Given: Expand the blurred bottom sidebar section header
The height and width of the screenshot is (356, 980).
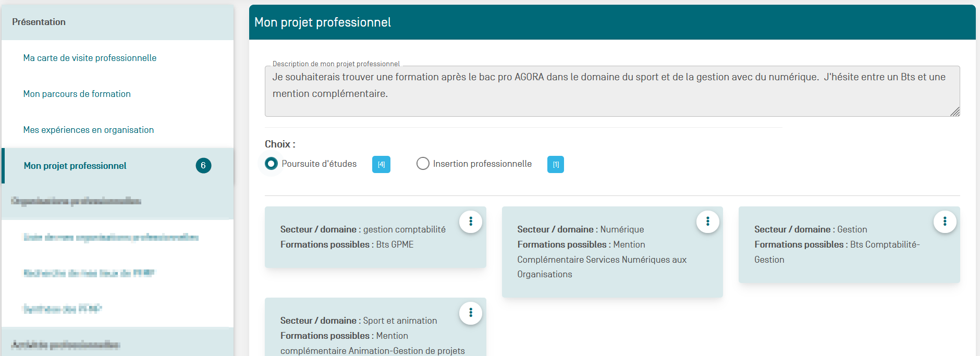Looking at the screenshot, I should tap(117, 345).
